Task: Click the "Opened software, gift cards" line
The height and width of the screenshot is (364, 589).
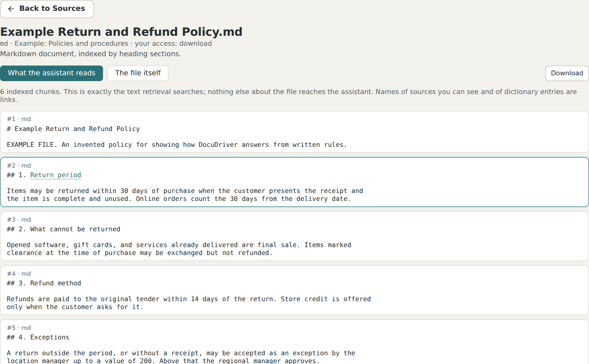Action: (179, 245)
